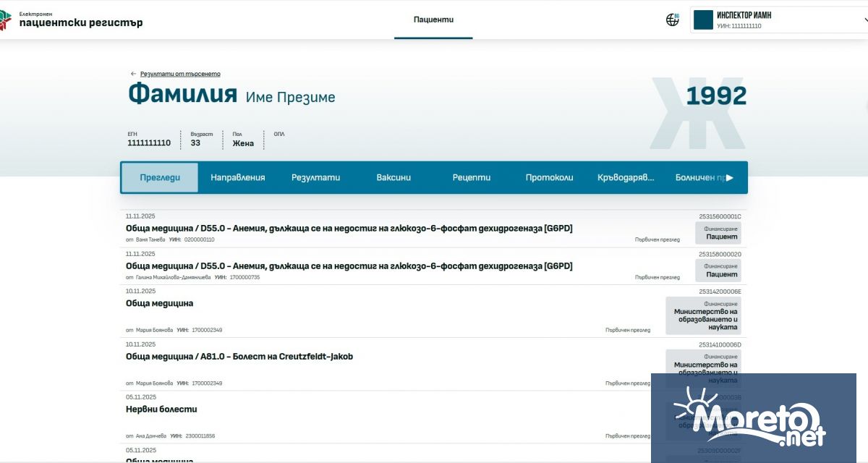Open the Болничен tab
The height and width of the screenshot is (463, 868).
click(x=699, y=177)
